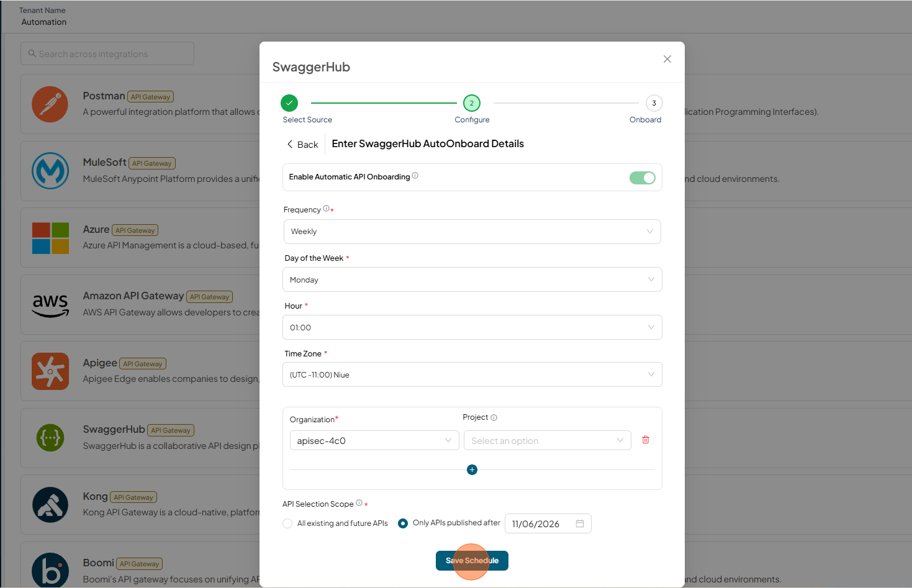Select Only APIs published after radio
This screenshot has height=588, width=912.
point(403,523)
